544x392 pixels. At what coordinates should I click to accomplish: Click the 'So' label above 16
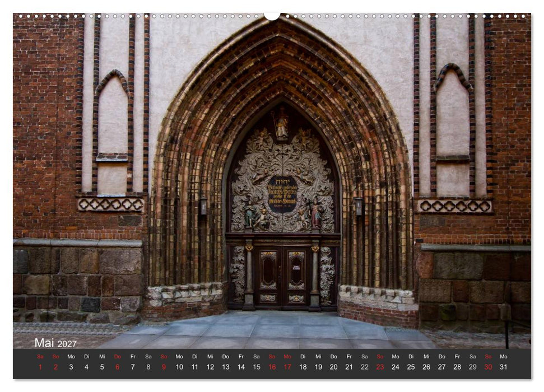pyautogui.click(x=272, y=357)
